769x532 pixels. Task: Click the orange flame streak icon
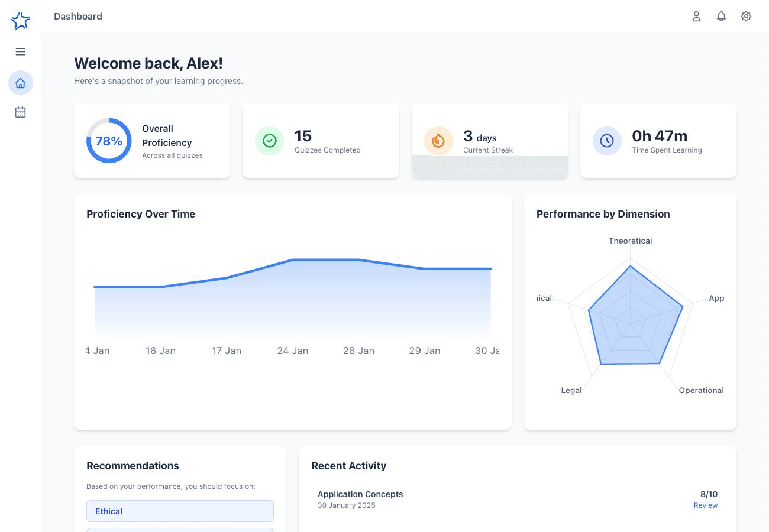438,141
